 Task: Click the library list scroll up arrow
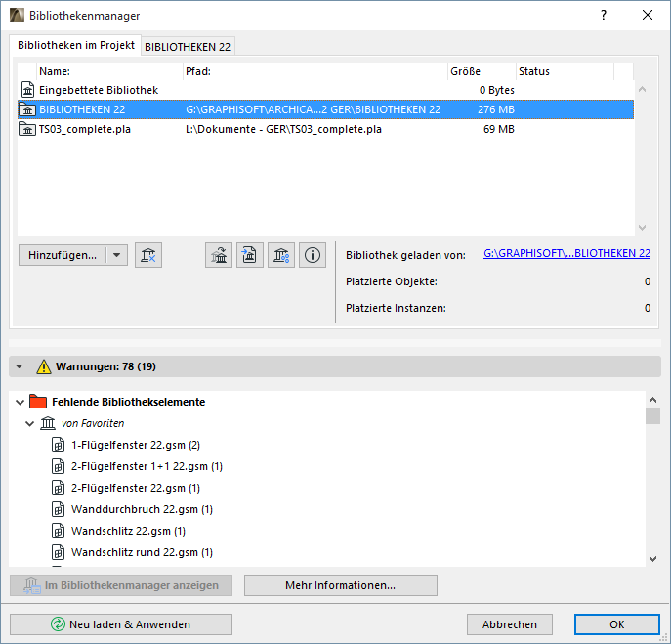[642, 90]
